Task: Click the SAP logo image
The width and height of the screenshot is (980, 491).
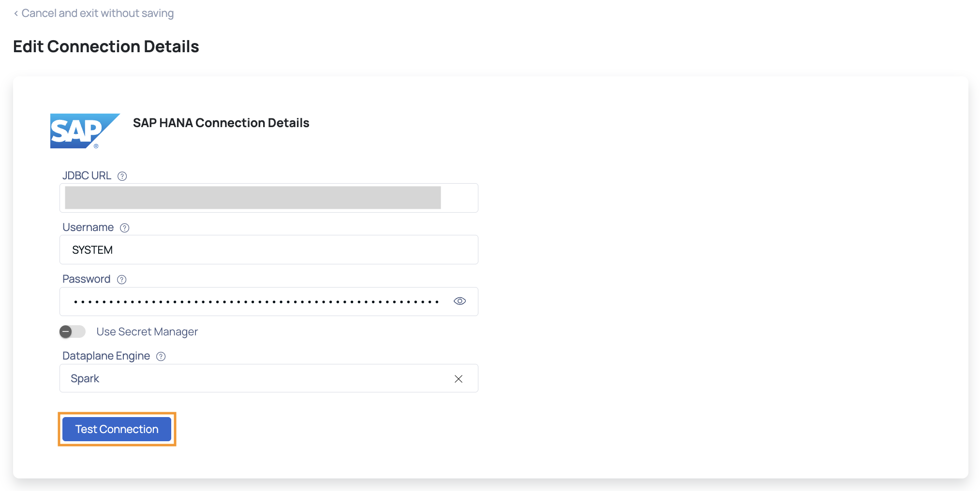Action: click(85, 131)
